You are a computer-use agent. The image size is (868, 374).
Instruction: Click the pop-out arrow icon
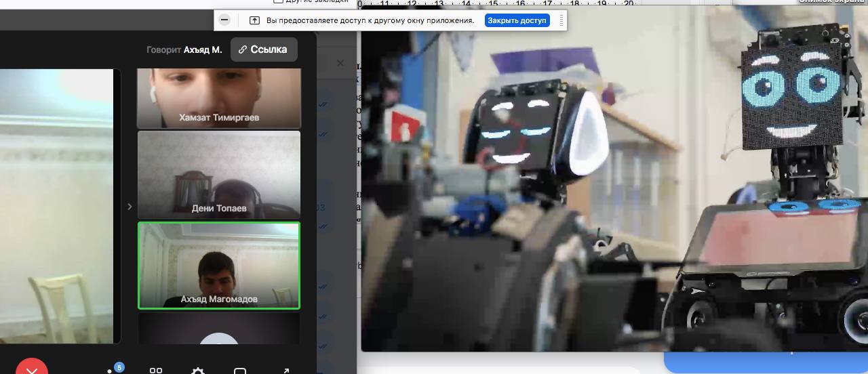tap(285, 370)
